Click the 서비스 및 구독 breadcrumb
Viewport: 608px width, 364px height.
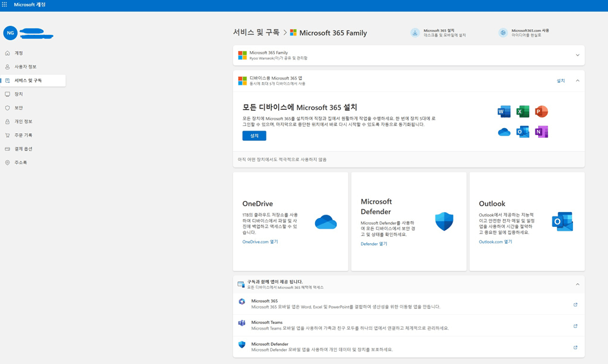[x=256, y=32]
